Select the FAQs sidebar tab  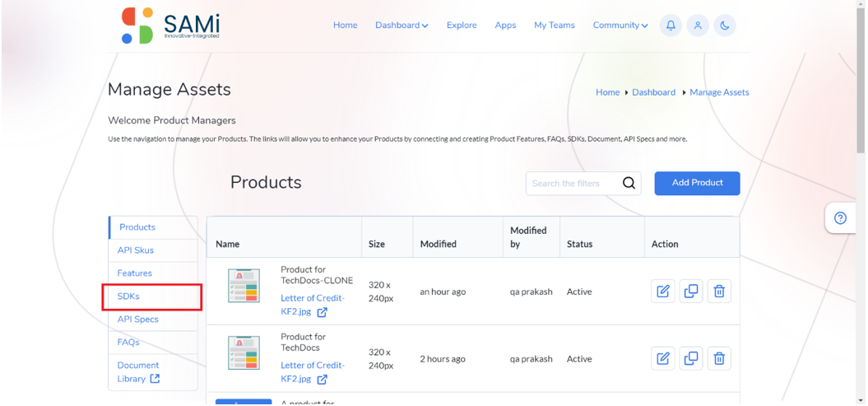[x=153, y=343]
